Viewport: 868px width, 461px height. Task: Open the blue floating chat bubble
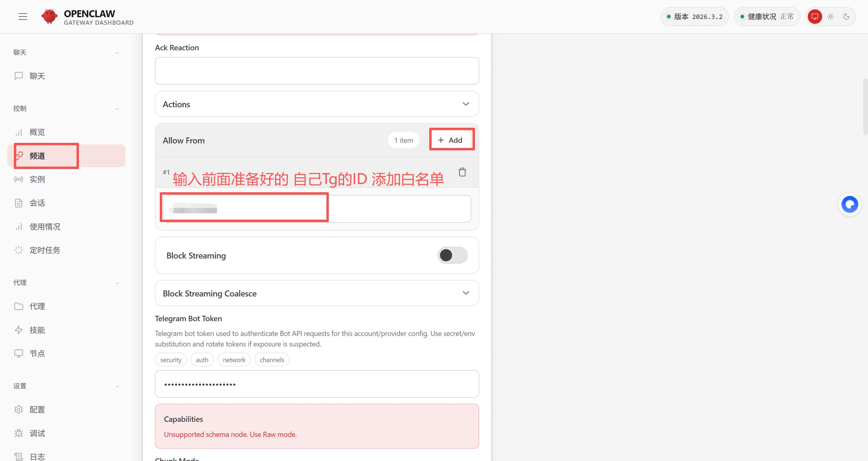click(850, 204)
